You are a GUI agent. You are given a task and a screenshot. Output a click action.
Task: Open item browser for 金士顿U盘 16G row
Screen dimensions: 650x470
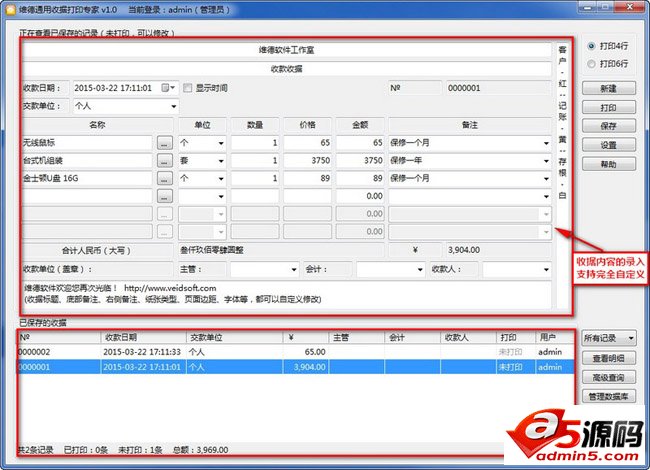click(165, 179)
